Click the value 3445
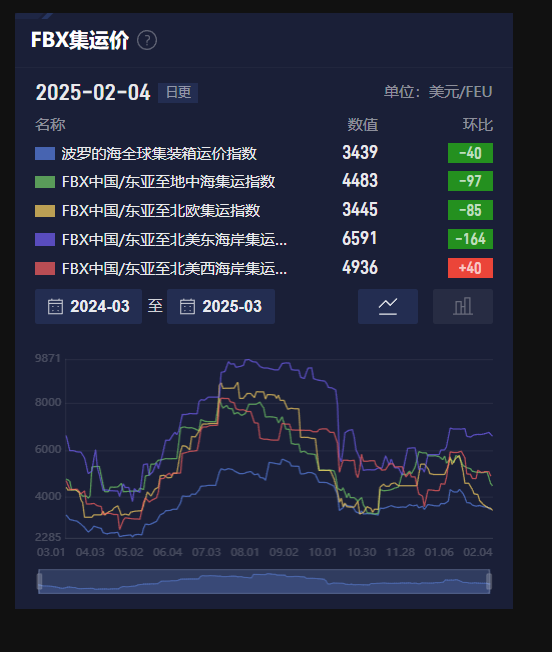Viewport: 552px width, 652px height. (x=360, y=210)
